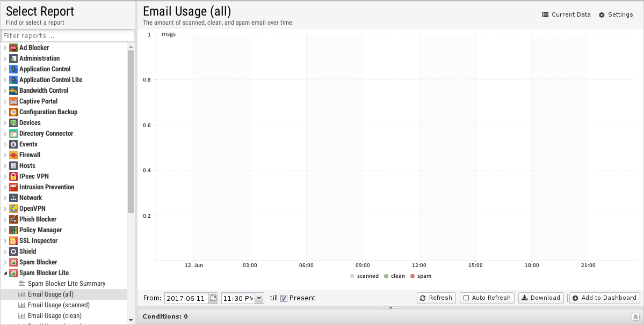Enable the Auto Refresh checkbox
The image size is (644, 325).
(466, 298)
